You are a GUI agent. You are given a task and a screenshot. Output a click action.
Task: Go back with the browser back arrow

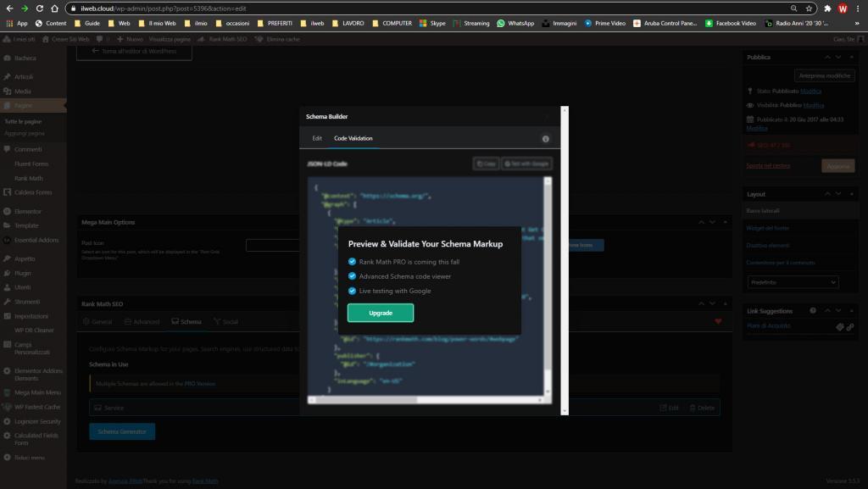pos(9,8)
